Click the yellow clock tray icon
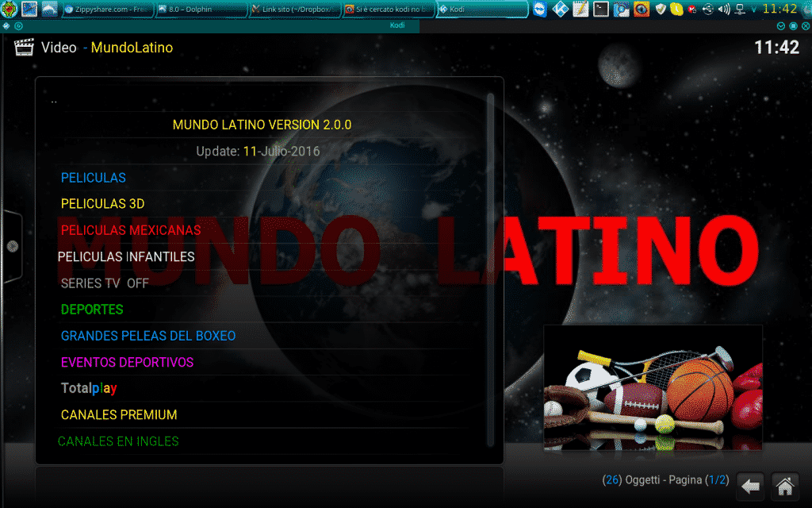Viewport: 812px width, 508px height. click(x=676, y=9)
